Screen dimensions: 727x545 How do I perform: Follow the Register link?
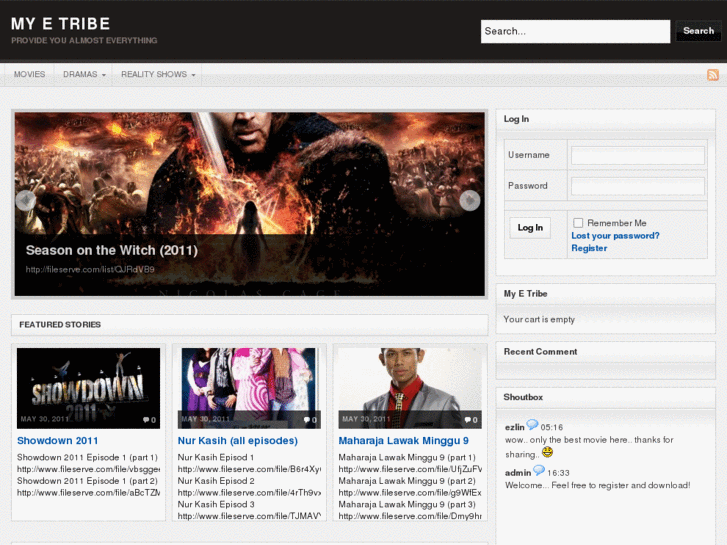tap(589, 248)
